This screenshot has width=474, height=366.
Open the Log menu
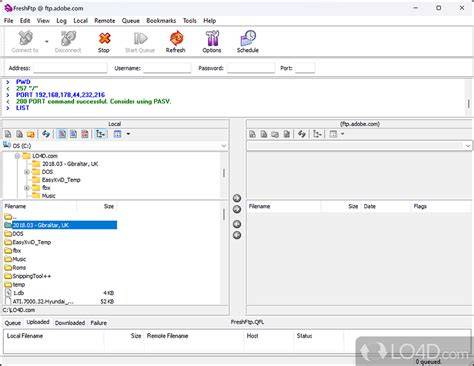coord(61,21)
